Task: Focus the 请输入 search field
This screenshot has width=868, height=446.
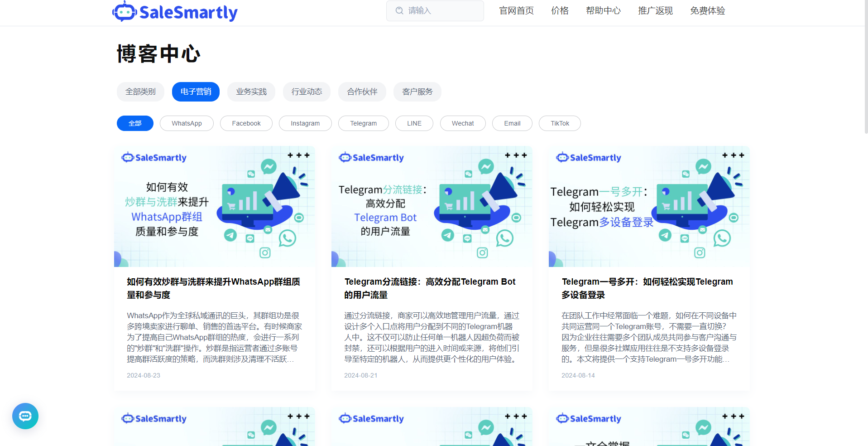Action: [435, 10]
